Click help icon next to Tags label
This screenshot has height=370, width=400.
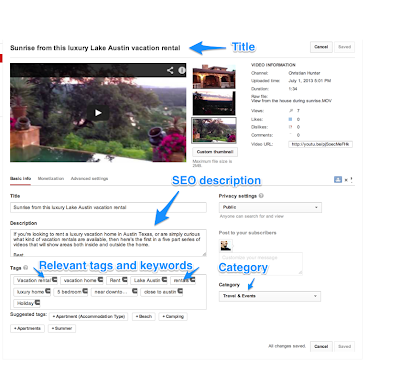[25, 268]
